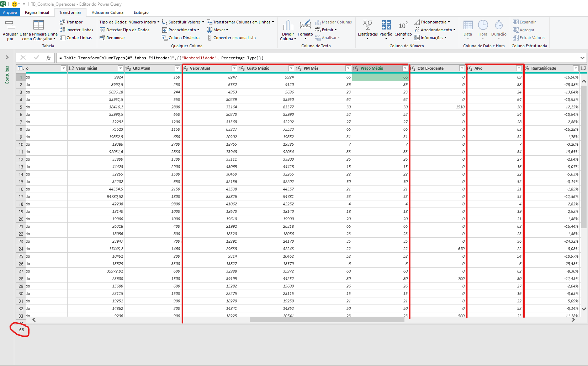Open the Estatísticas sigma icon
The image size is (588, 366).
(367, 25)
